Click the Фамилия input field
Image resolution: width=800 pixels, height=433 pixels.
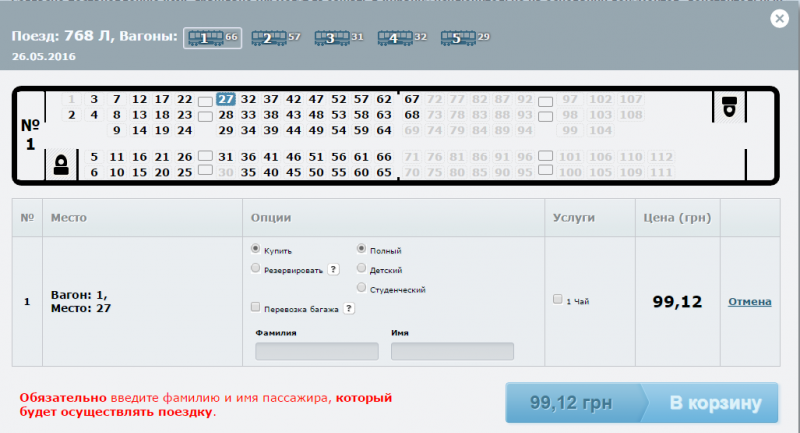(x=317, y=351)
